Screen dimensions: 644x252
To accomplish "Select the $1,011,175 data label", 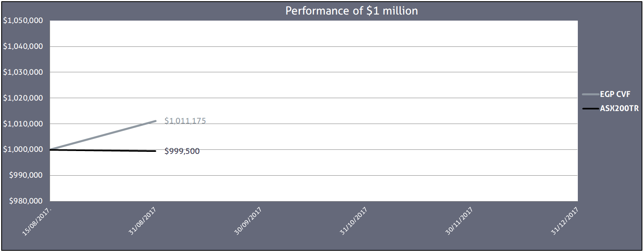I will pyautogui.click(x=185, y=121).
